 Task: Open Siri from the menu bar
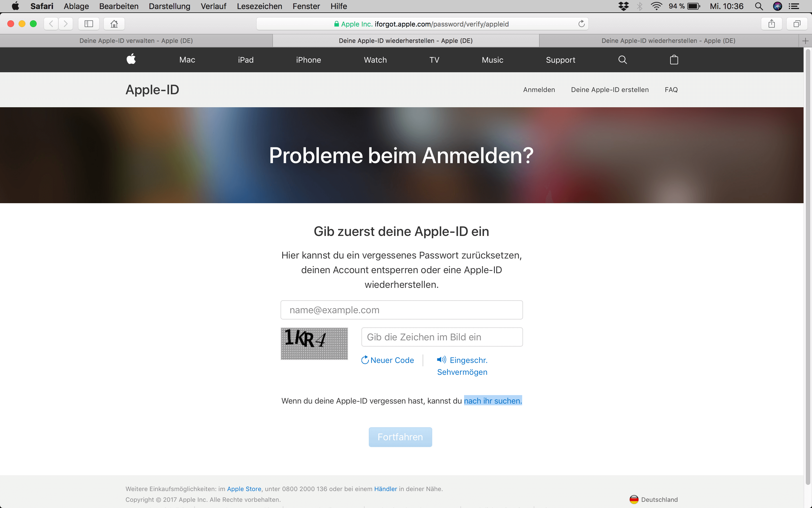[x=777, y=6]
